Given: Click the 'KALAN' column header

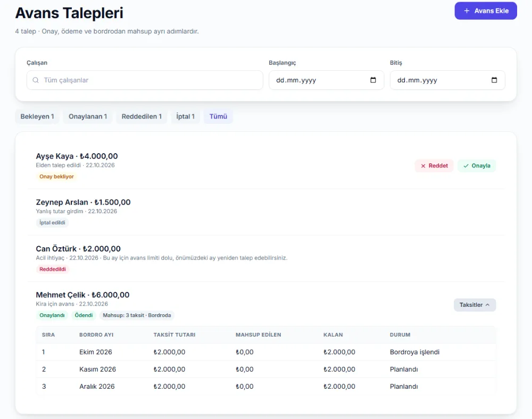Looking at the screenshot, I should pyautogui.click(x=333, y=334).
